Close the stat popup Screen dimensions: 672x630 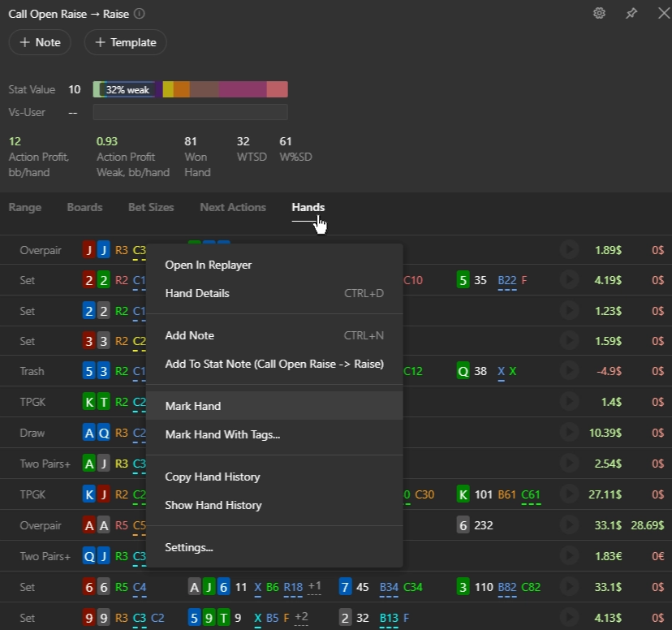(664, 13)
